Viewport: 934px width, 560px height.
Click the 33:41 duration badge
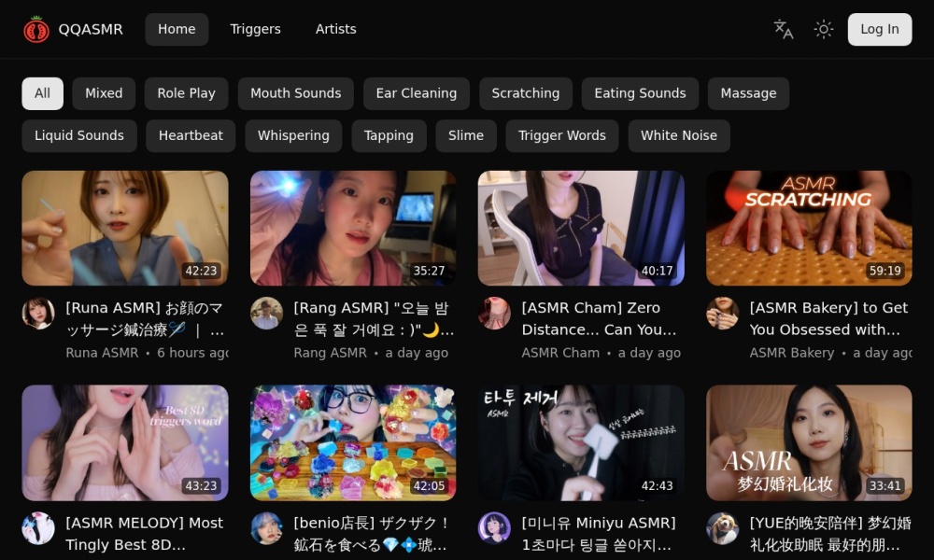coord(884,485)
